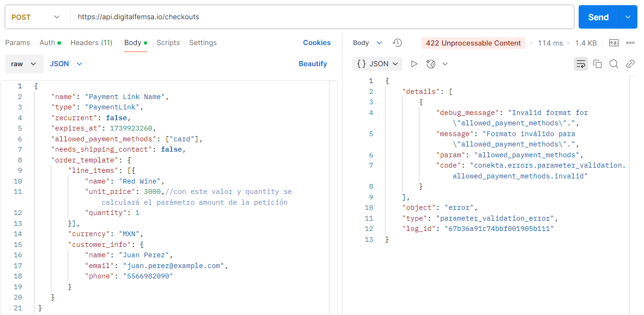Open the POST method dropdown

pyautogui.click(x=36, y=17)
